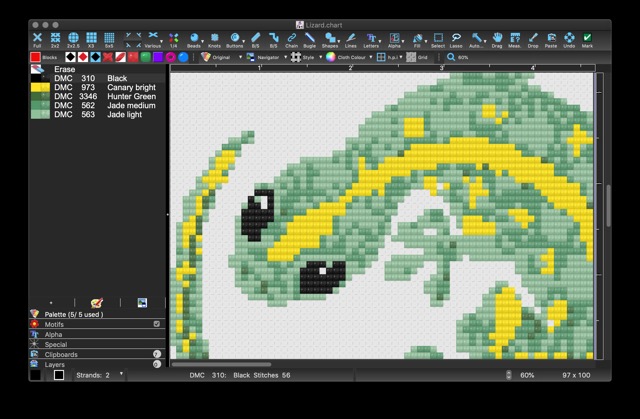This screenshot has height=419, width=640.
Task: Toggle the Mark checkbox tool
Action: (587, 39)
